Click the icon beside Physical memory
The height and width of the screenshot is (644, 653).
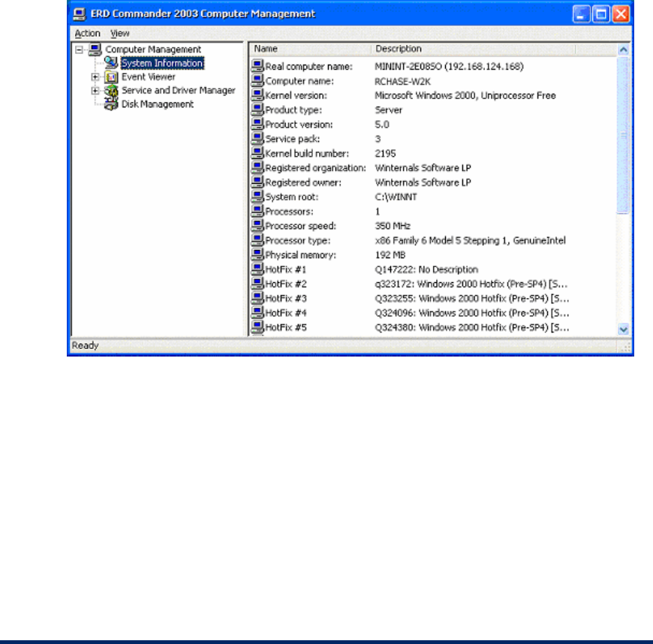pyautogui.click(x=257, y=254)
